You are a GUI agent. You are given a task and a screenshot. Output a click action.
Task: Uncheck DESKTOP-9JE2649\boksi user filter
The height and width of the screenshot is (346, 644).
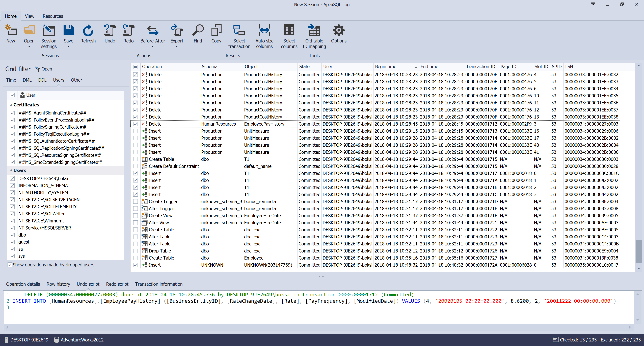tap(12, 178)
